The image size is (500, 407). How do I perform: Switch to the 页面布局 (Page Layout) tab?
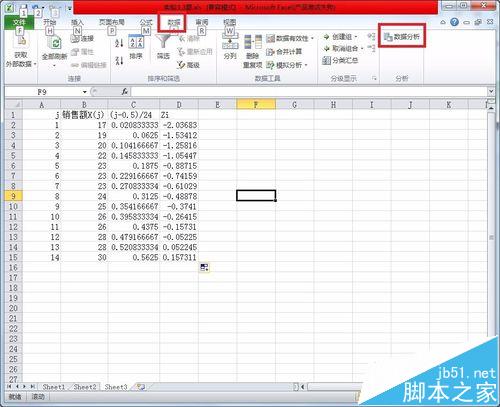[x=112, y=22]
